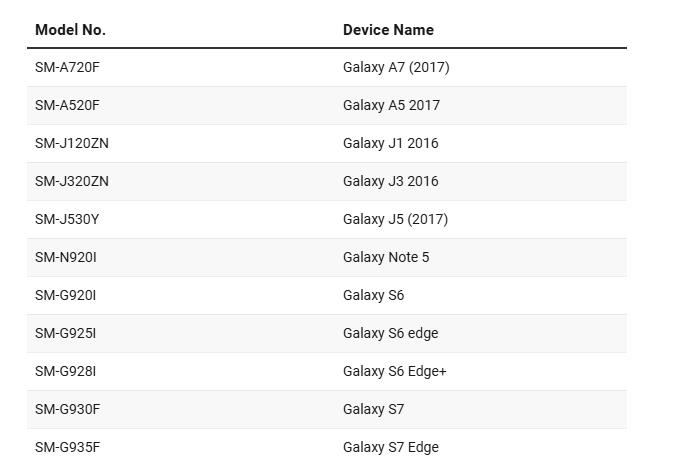Select the SM-A520F model number

[x=67, y=105]
